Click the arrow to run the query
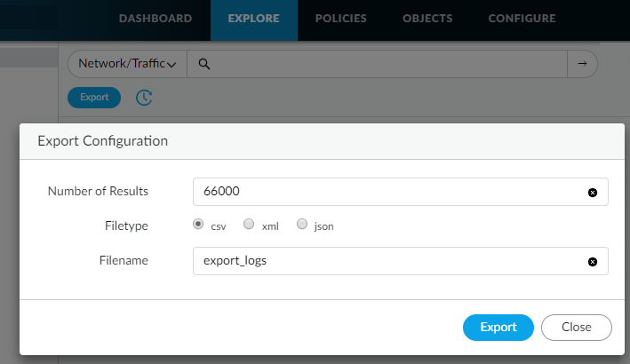The height and width of the screenshot is (364, 630). (x=583, y=64)
